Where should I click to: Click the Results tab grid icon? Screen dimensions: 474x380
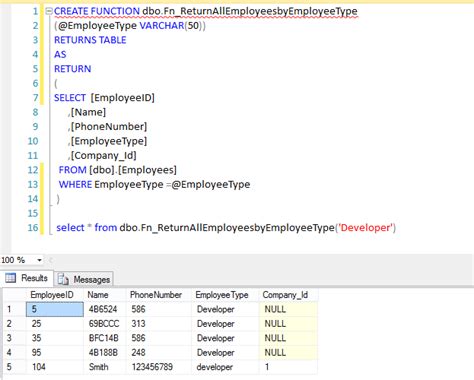click(x=10, y=278)
